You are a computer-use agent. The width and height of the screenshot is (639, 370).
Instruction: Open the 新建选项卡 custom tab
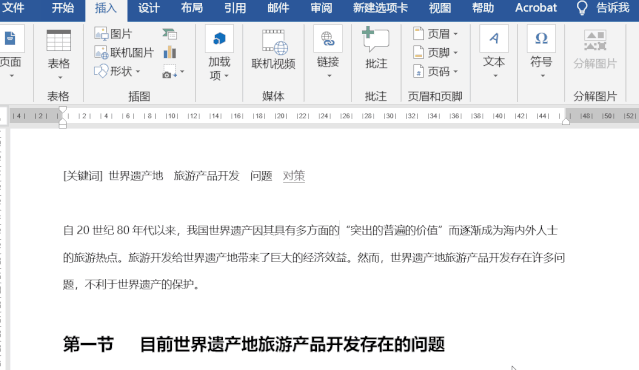(x=381, y=8)
